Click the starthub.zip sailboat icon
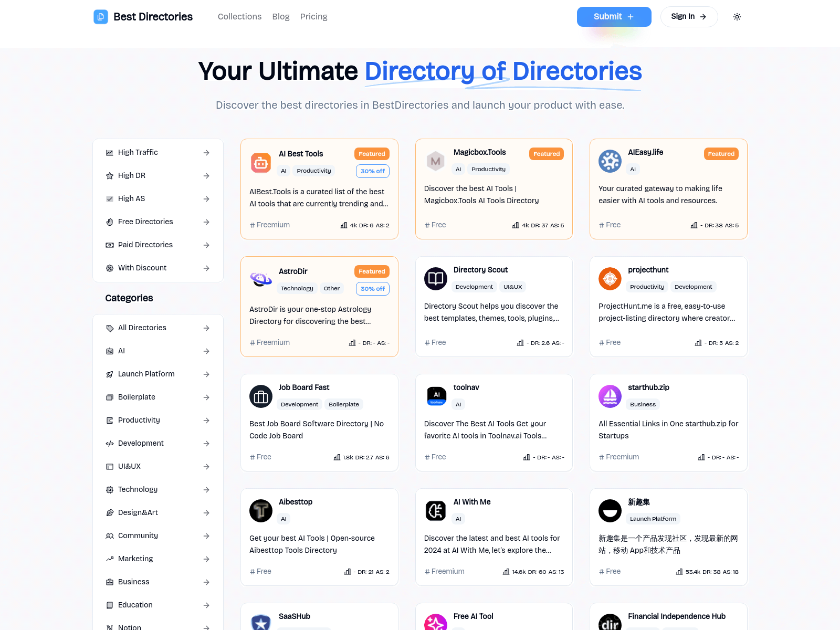The width and height of the screenshot is (840, 630). (610, 396)
